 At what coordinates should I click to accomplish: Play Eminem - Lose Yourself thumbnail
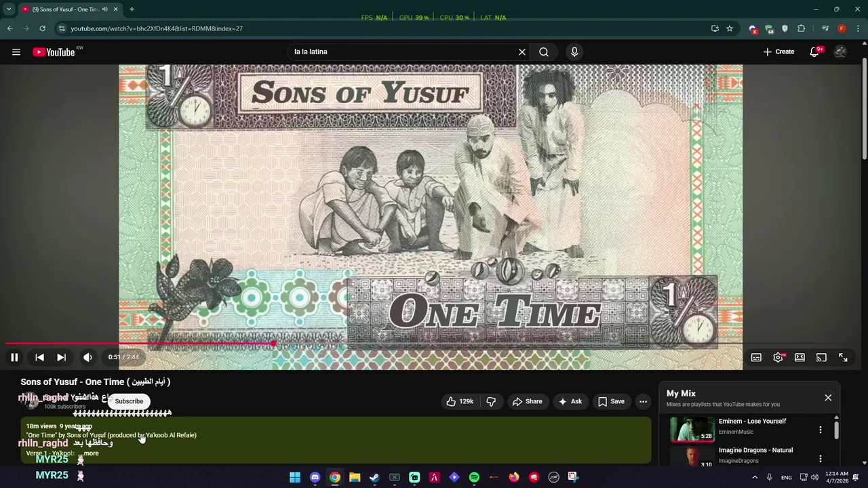692,429
